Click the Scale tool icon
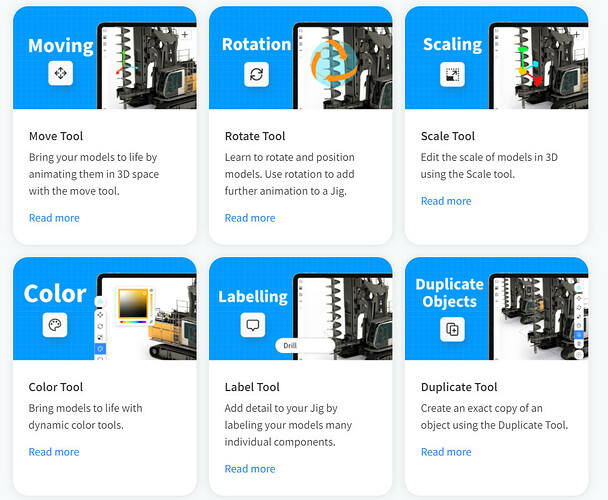 coord(452,74)
